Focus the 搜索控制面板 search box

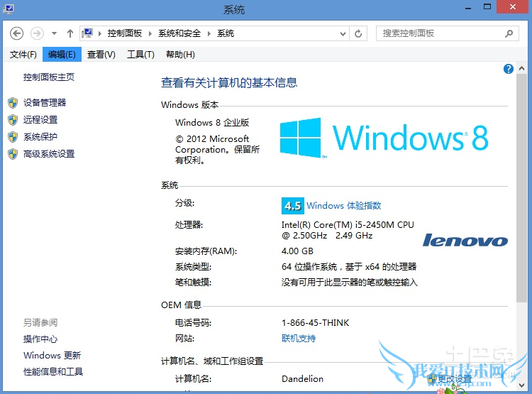[x=447, y=33]
